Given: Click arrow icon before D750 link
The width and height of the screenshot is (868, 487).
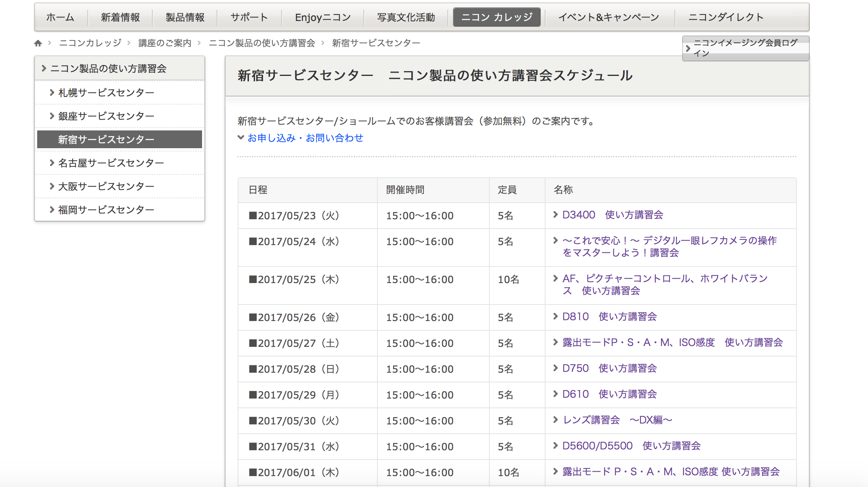Looking at the screenshot, I should [556, 368].
